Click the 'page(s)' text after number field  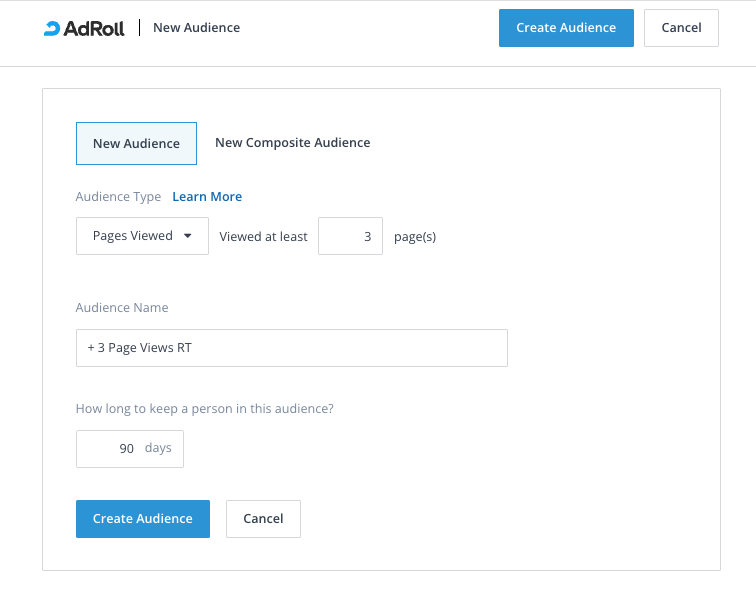pos(415,237)
